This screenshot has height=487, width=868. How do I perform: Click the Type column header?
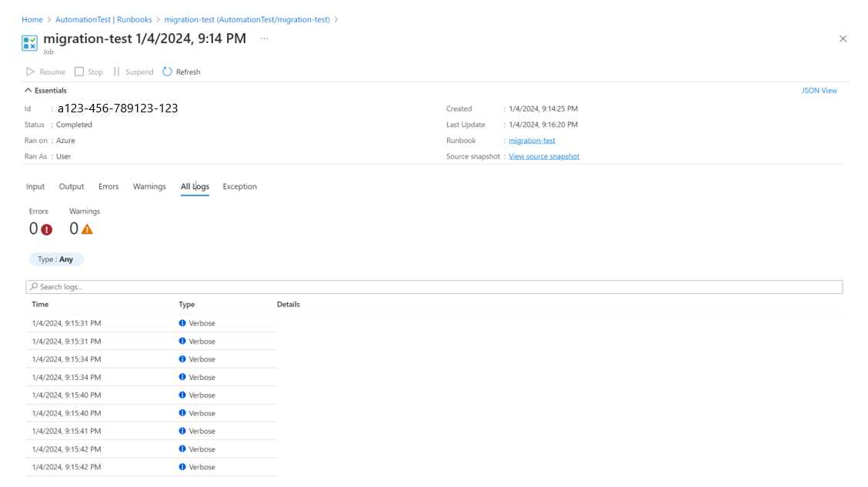[186, 305]
